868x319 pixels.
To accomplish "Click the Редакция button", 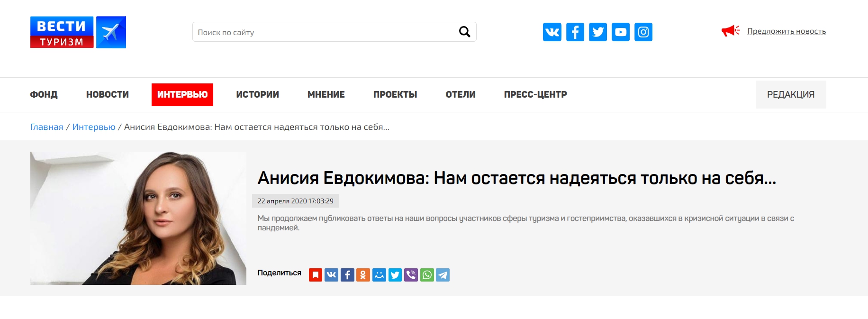I will (790, 94).
